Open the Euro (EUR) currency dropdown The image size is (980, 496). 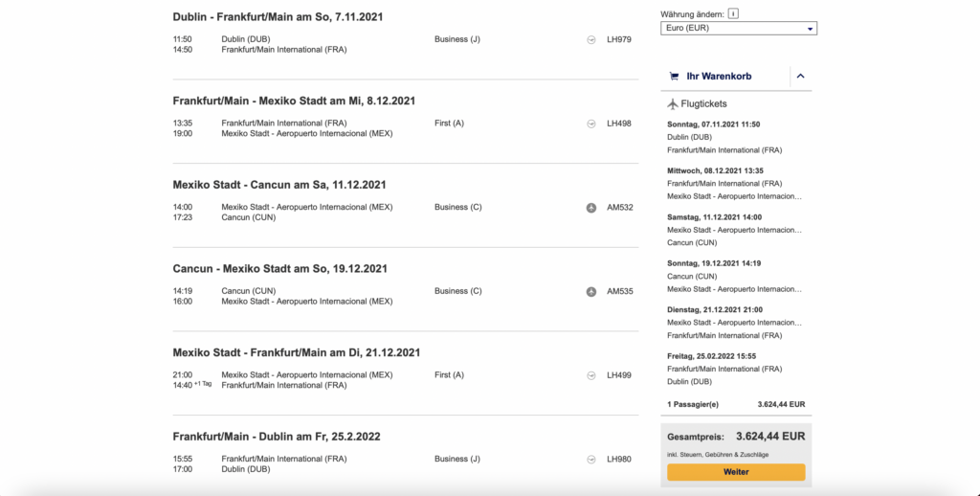[739, 29]
